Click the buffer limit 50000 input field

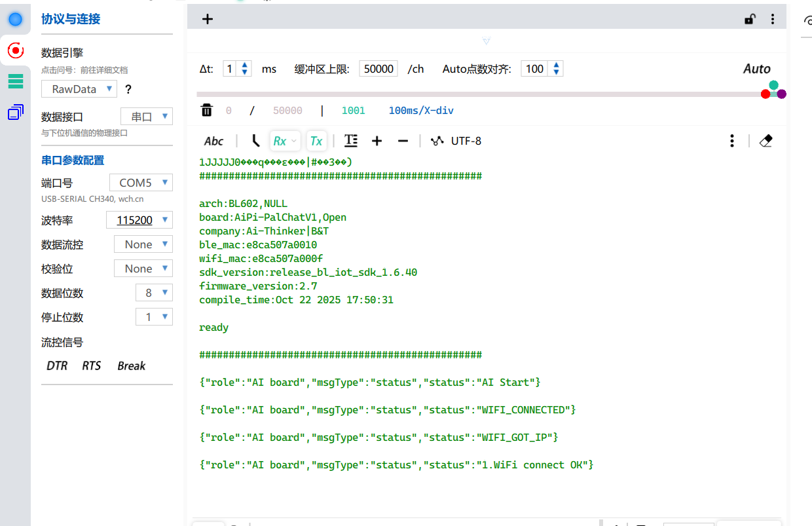(x=378, y=69)
